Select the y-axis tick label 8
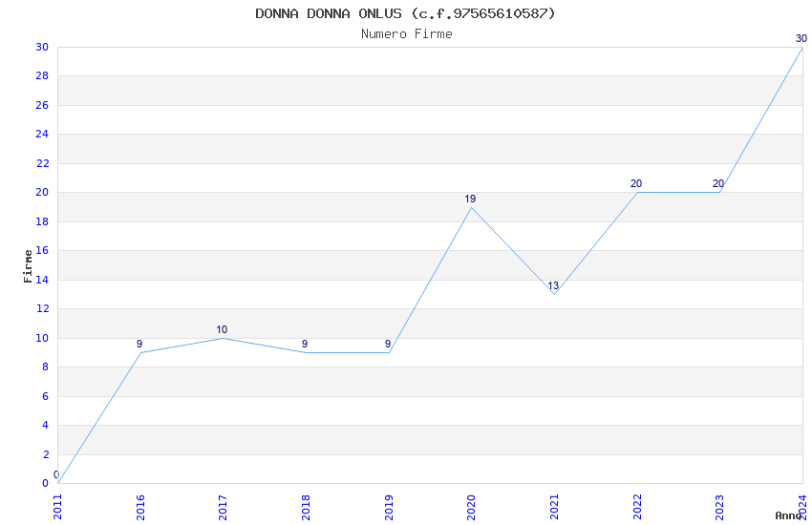This screenshot has width=812, height=525. [46, 367]
